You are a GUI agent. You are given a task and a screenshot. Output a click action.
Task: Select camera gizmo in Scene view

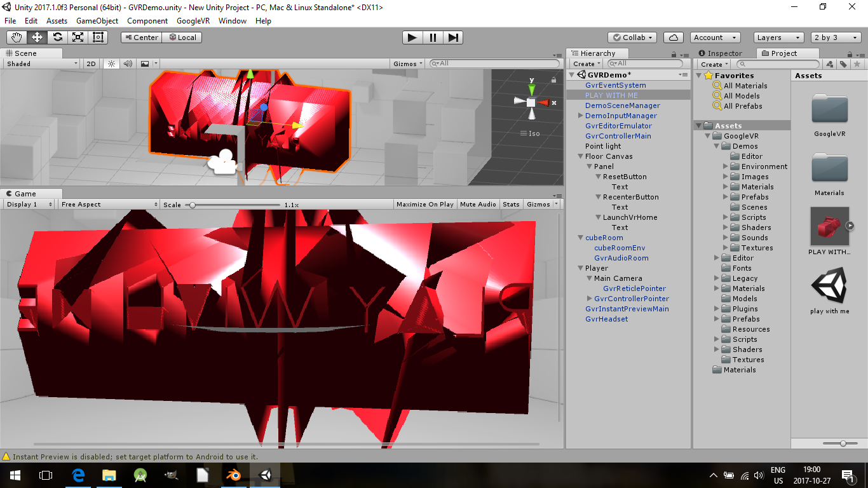(x=222, y=161)
